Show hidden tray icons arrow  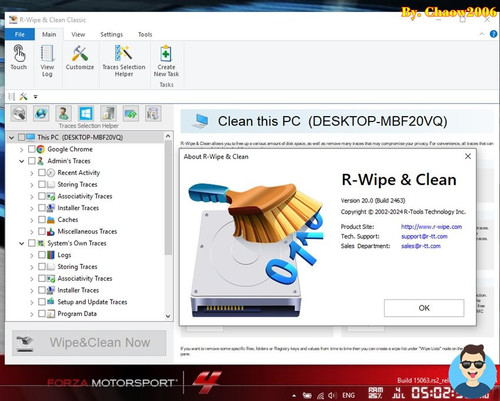click(294, 396)
